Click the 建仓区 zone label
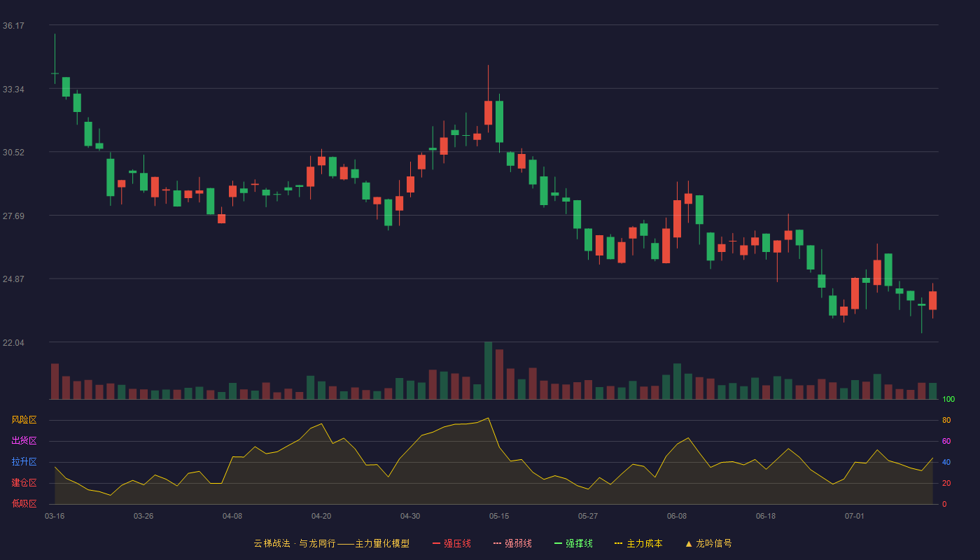This screenshot has height=560, width=980. (24, 483)
